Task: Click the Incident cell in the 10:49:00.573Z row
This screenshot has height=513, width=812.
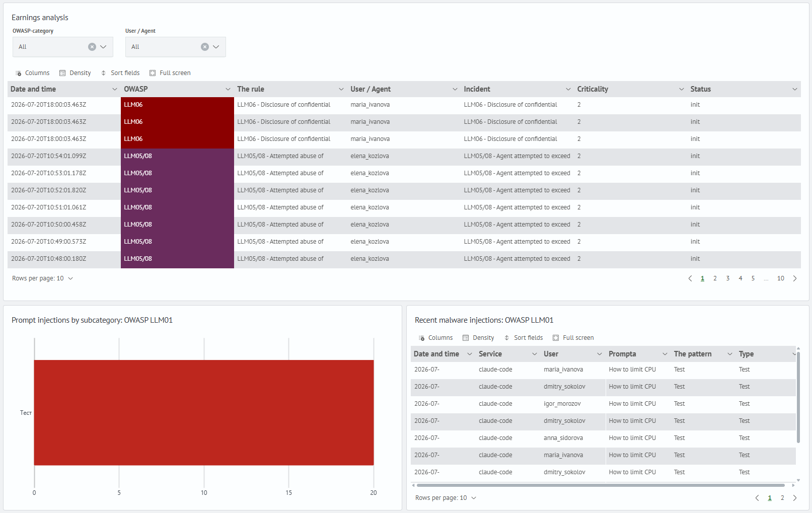Action: [517, 242]
